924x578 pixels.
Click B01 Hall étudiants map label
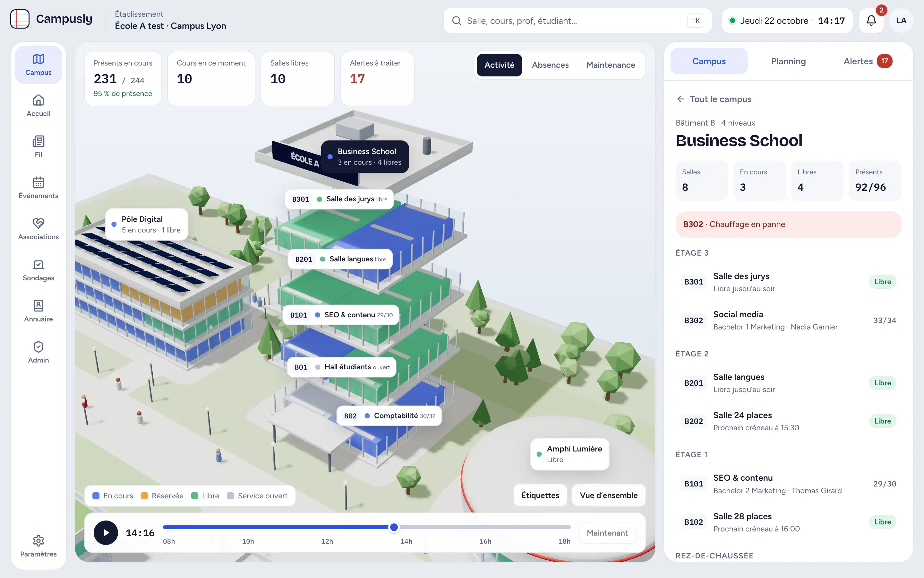[x=342, y=367]
